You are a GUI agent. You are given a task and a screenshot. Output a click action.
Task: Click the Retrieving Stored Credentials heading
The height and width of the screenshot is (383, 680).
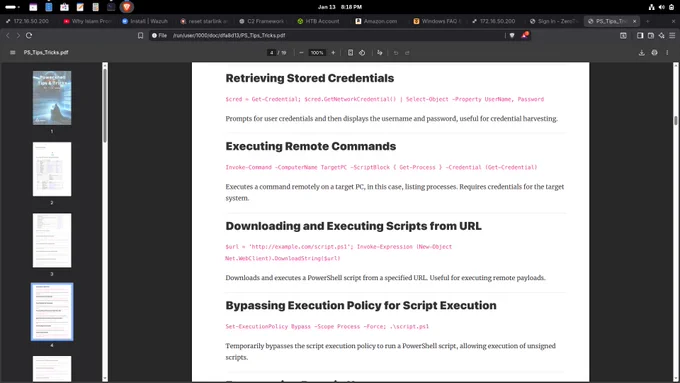310,78
